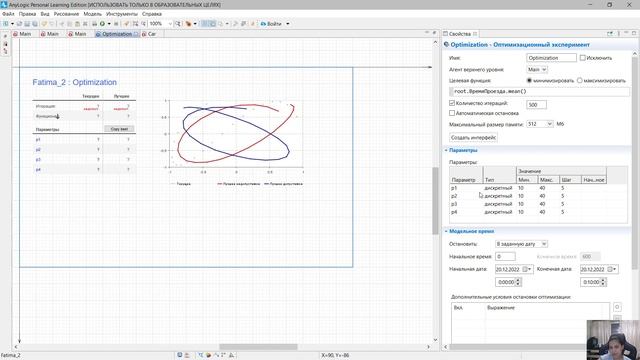Click the p1 parameter label on the canvas

click(x=38, y=140)
